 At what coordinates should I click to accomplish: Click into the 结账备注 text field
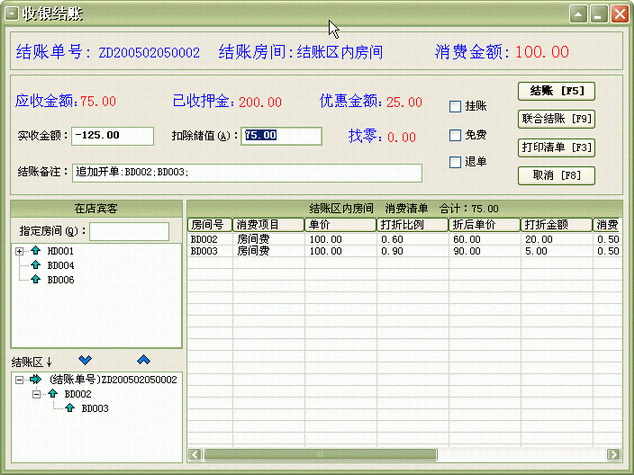point(247,172)
